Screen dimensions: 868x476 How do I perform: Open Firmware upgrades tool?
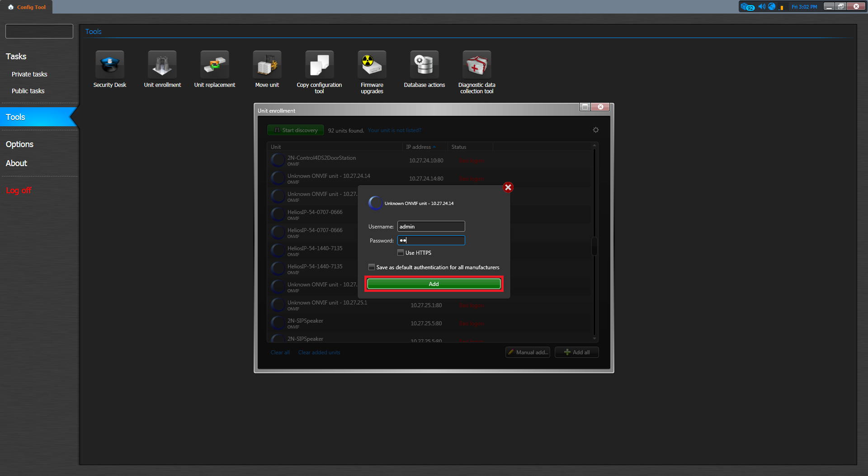tap(372, 65)
